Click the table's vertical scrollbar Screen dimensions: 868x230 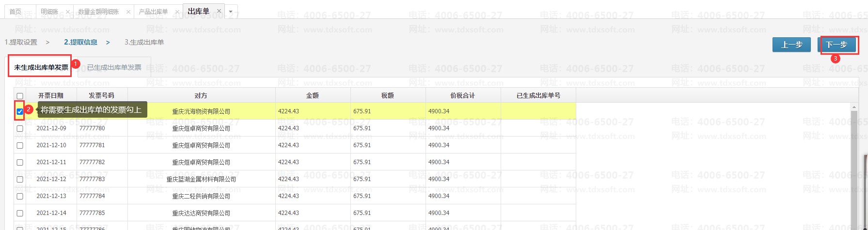pos(854,165)
